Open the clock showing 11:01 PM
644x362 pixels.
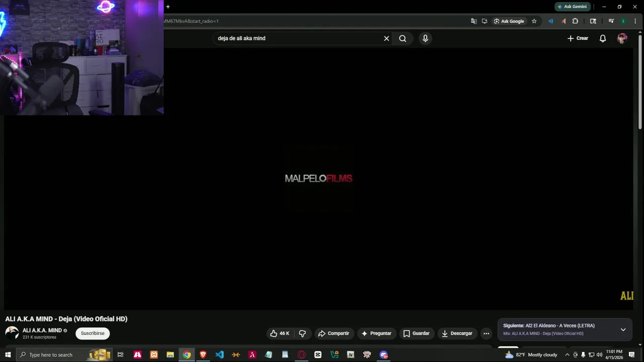pos(614,355)
